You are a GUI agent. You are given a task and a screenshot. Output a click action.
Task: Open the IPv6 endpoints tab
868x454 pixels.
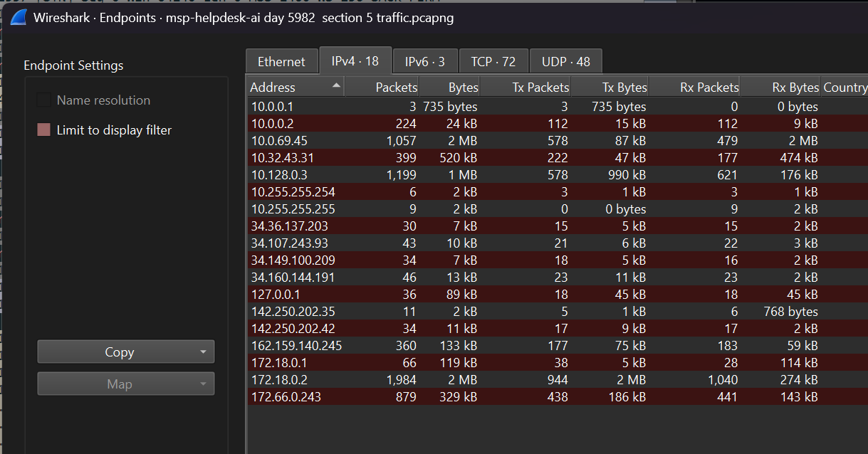click(x=424, y=60)
